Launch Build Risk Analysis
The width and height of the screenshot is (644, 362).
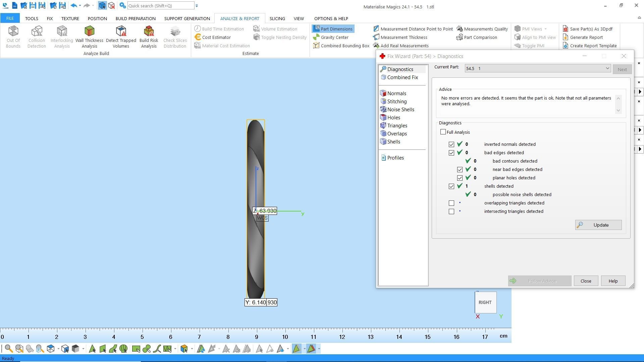click(x=149, y=37)
